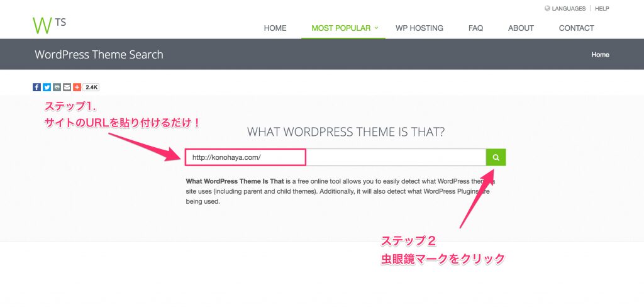Click bold What WordPress Theme Is That text
Screen dimensions: 644x307
click(x=235, y=181)
